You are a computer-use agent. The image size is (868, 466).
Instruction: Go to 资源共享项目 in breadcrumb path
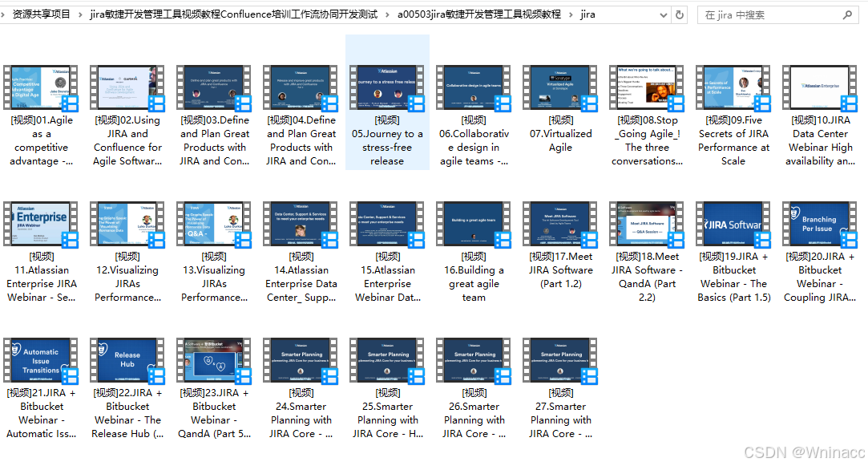point(41,14)
